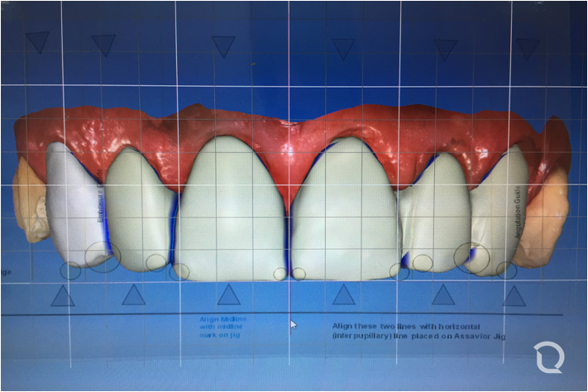
Task: Click the circular arrow logo in the corner
Action: (x=549, y=357)
